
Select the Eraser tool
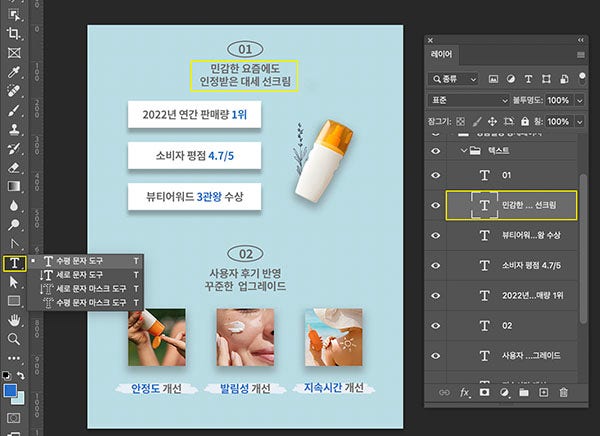(x=14, y=167)
